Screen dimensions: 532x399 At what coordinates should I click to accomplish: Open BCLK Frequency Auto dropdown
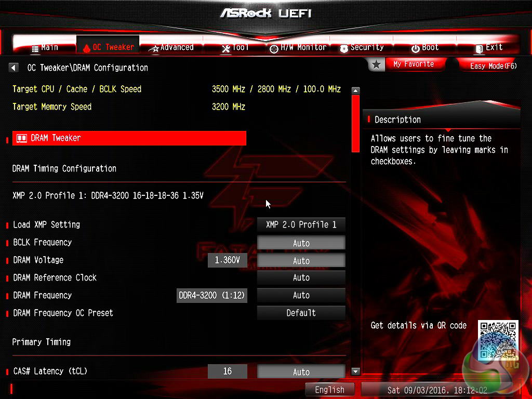click(301, 243)
